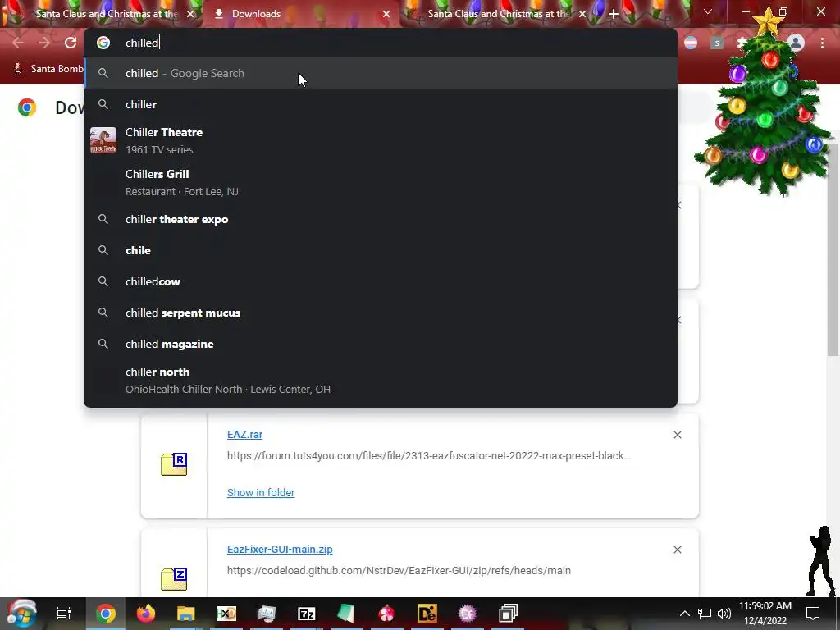Select the 'chilledcow' suggestion

381,282
